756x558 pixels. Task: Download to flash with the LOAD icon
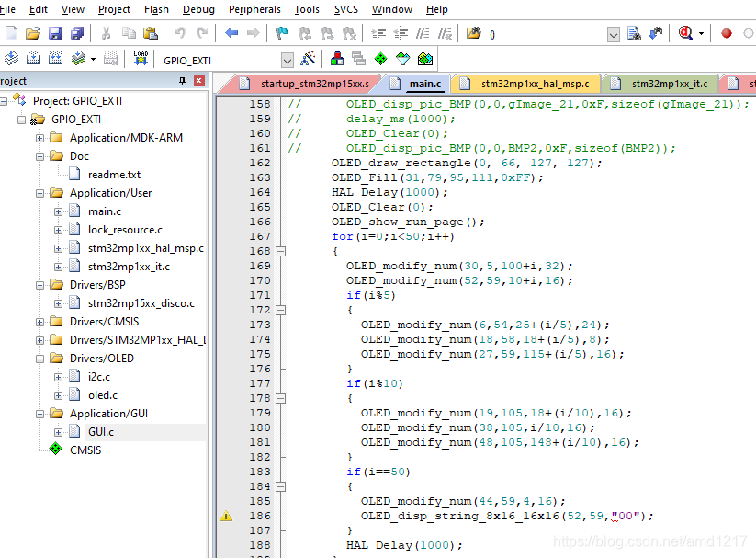(141, 59)
